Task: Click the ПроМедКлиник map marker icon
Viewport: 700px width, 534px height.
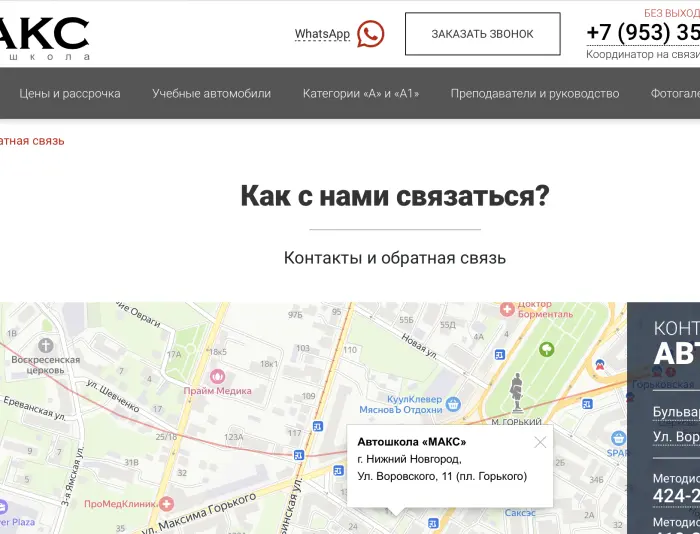Action: 167,504
